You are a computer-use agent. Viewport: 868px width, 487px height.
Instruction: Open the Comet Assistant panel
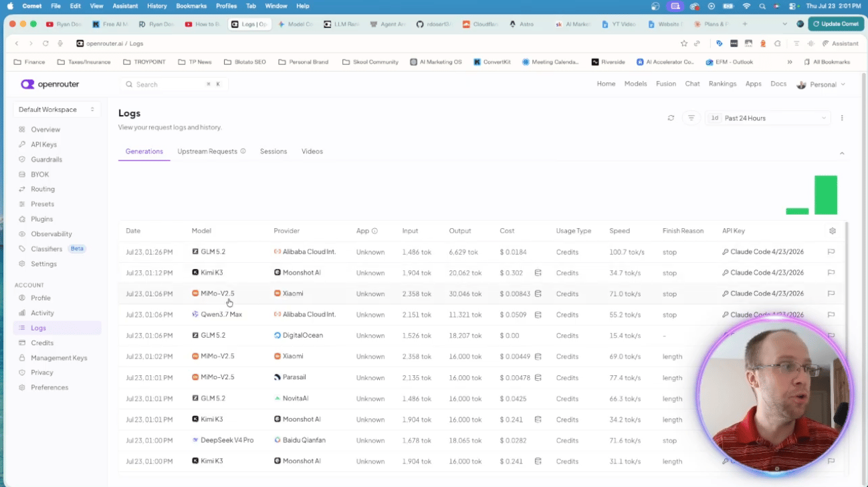[841, 43]
